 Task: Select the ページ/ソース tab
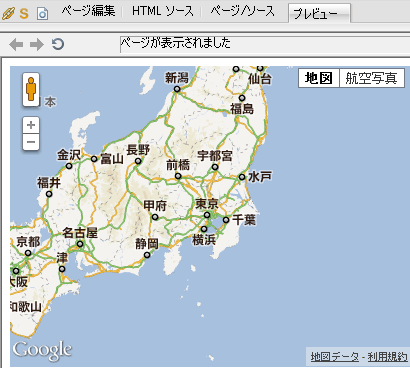pos(242,11)
